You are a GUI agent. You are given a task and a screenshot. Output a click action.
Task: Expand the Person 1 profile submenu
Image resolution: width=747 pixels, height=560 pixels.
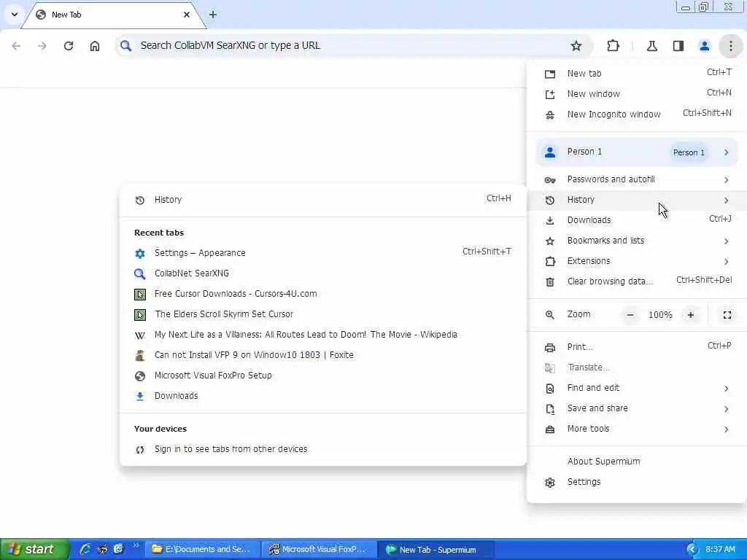[x=637, y=152]
